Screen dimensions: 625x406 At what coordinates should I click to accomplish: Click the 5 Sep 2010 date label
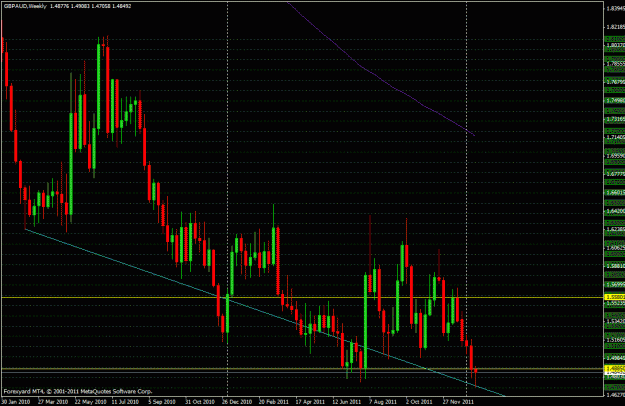coord(162,401)
